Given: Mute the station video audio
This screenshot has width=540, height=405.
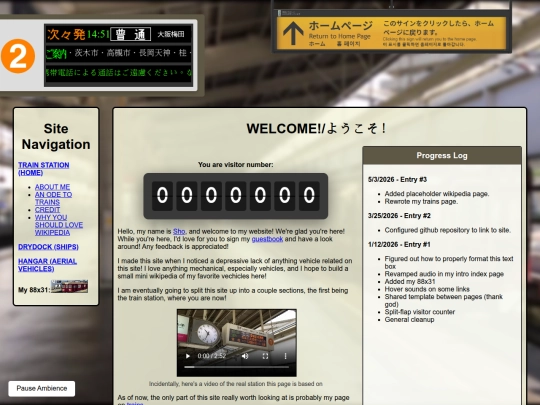Looking at the screenshot, I should click(x=245, y=356).
